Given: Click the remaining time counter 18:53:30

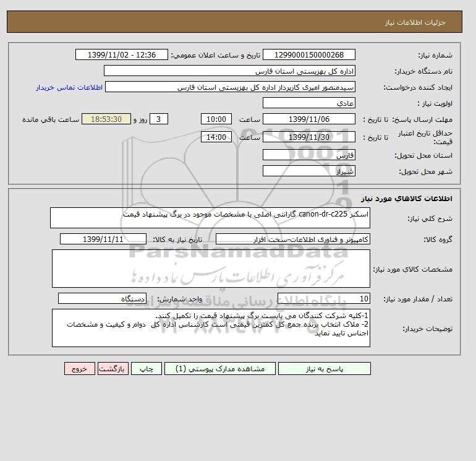Looking at the screenshot, I should point(106,119).
